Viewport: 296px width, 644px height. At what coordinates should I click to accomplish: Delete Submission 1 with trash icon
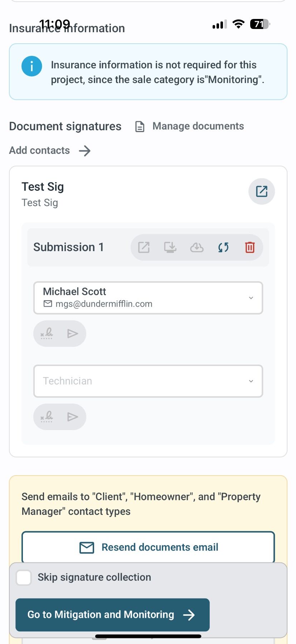click(x=250, y=247)
